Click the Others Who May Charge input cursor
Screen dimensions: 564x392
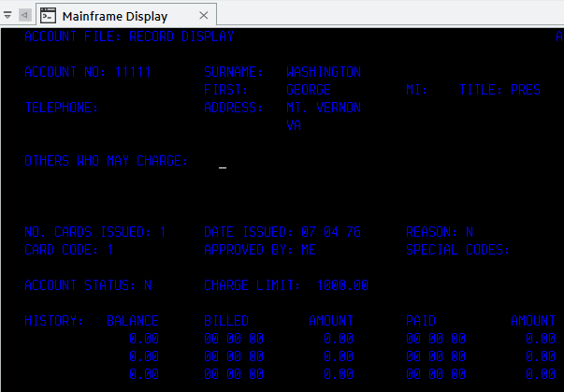coord(223,163)
